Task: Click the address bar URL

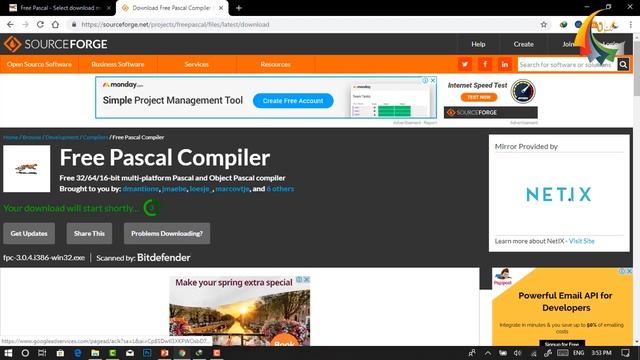Action: [175, 24]
